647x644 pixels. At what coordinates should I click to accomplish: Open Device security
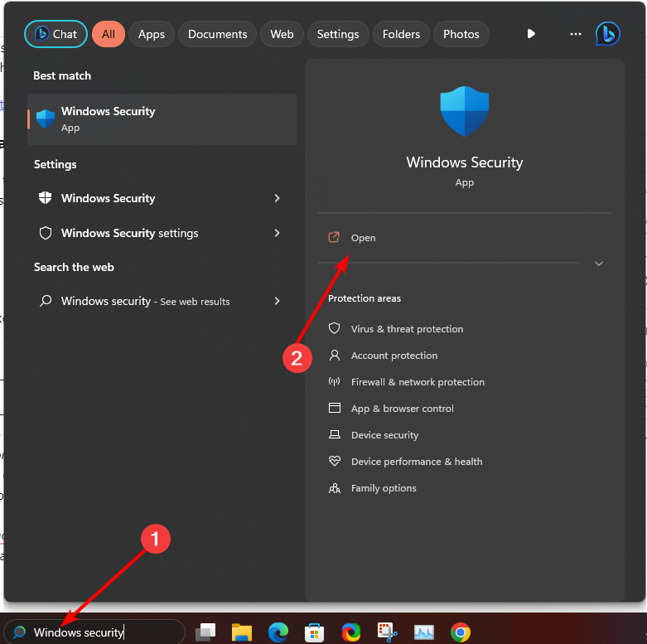[384, 435]
